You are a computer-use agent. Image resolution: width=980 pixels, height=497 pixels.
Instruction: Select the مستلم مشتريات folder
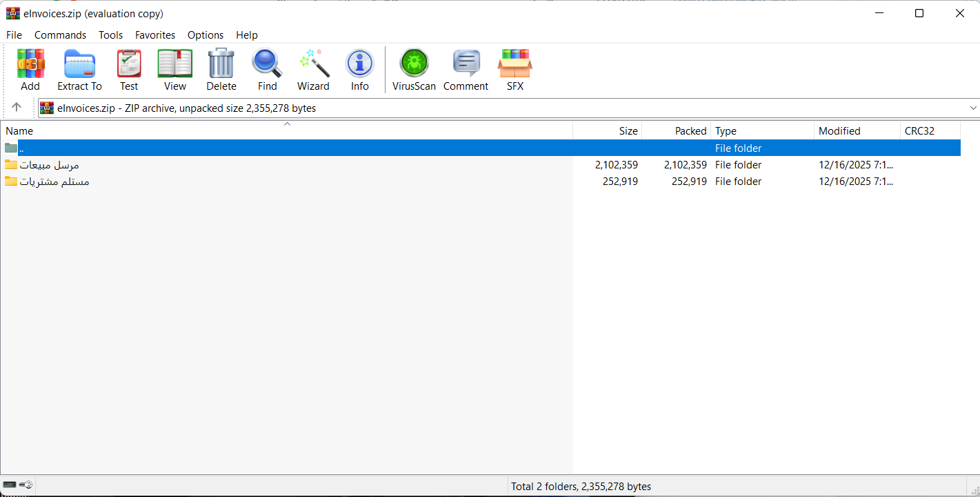54,182
